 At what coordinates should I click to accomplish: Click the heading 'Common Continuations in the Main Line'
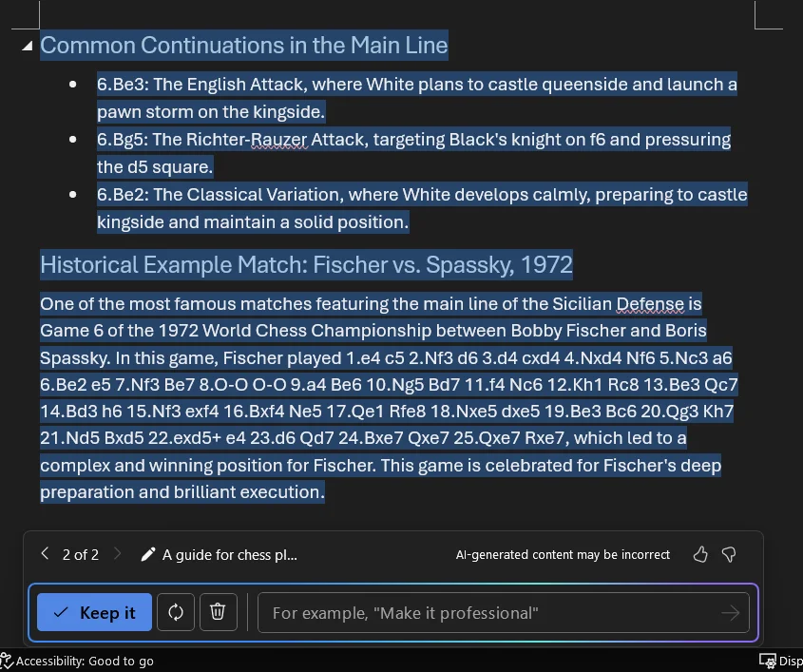(244, 45)
